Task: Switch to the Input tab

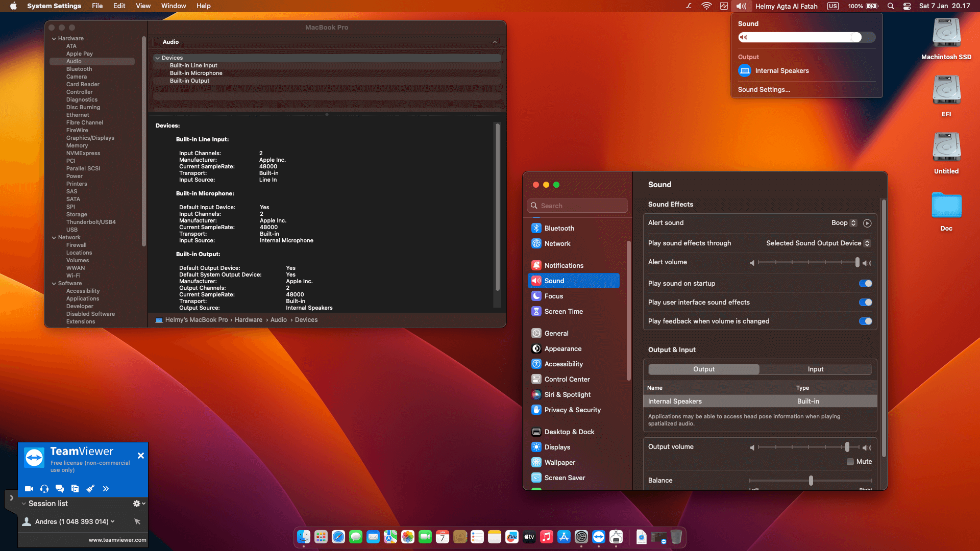Action: pos(815,369)
